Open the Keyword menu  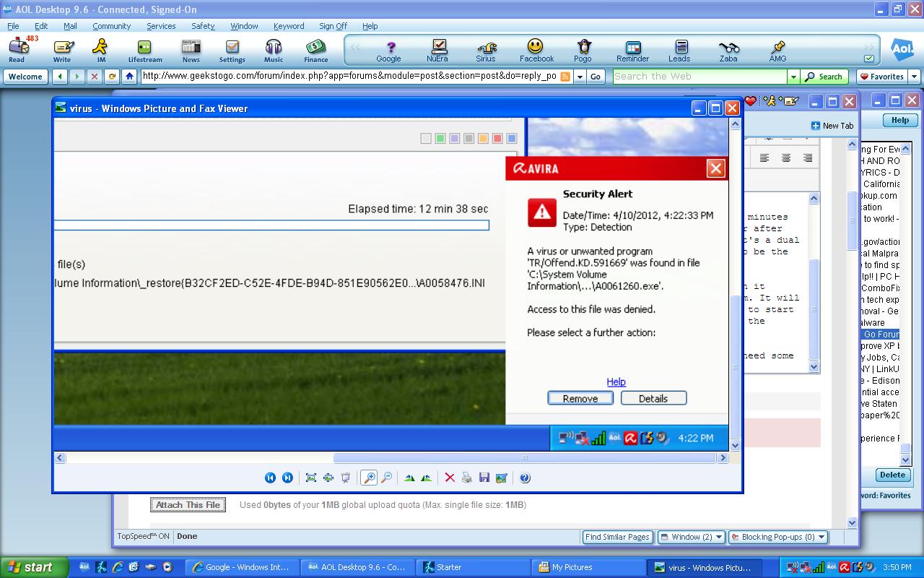tap(289, 25)
